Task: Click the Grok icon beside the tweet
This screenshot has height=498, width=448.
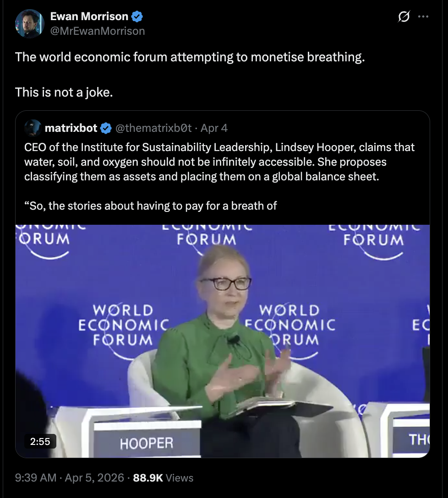Action: click(404, 17)
